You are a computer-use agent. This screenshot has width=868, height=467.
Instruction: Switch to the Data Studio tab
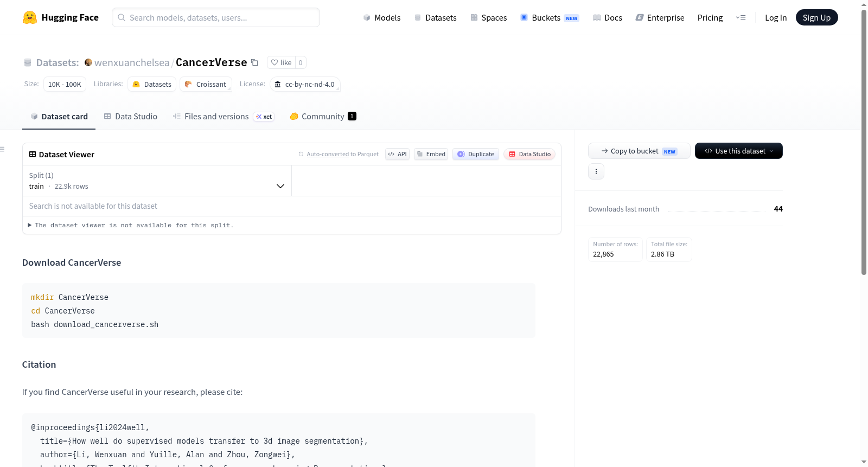tap(131, 116)
